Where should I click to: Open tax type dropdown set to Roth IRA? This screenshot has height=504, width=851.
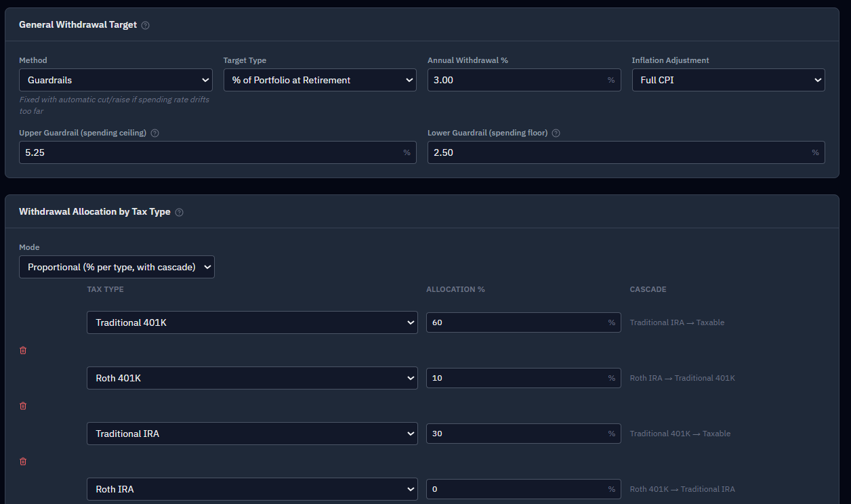252,489
